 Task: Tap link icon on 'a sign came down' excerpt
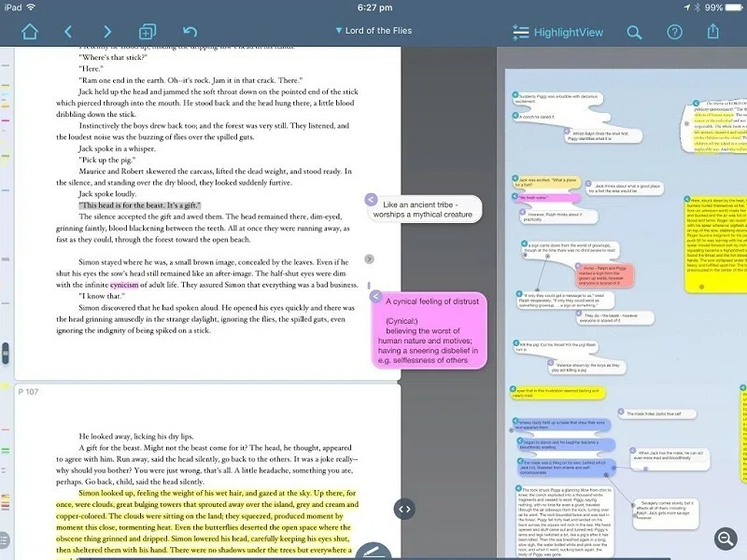(x=524, y=244)
